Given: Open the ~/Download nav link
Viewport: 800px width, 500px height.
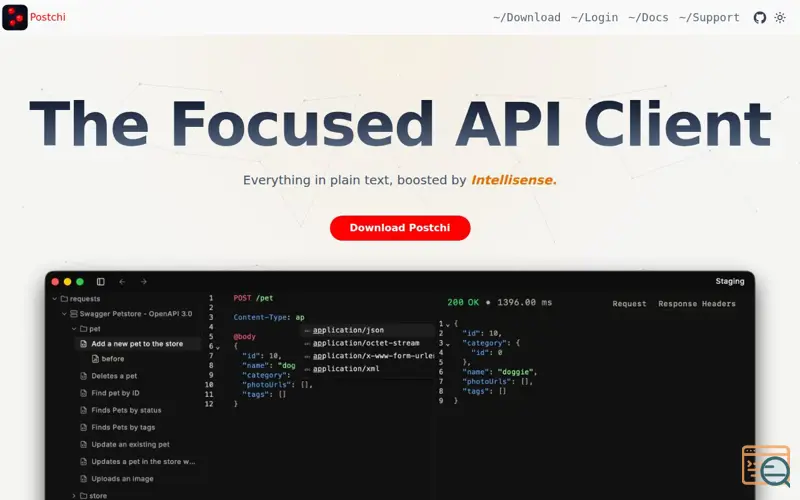Looking at the screenshot, I should click(x=527, y=18).
